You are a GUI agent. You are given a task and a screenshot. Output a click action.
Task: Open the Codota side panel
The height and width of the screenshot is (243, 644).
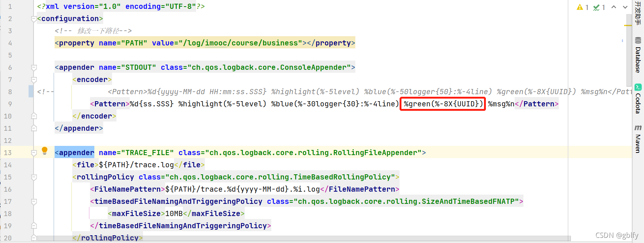(638, 99)
